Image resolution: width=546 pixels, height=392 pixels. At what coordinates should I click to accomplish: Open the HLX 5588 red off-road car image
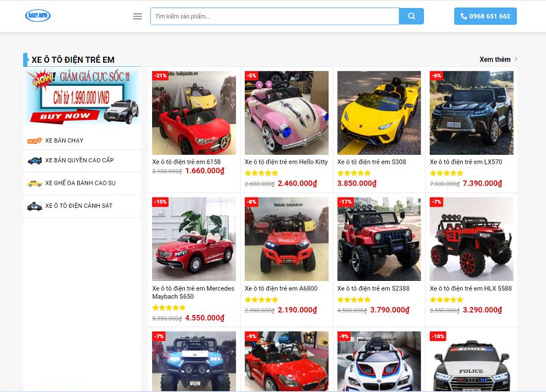click(472, 239)
